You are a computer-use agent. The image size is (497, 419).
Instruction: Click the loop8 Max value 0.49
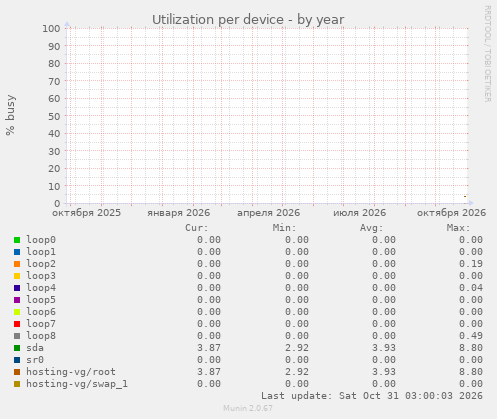pyautogui.click(x=471, y=336)
